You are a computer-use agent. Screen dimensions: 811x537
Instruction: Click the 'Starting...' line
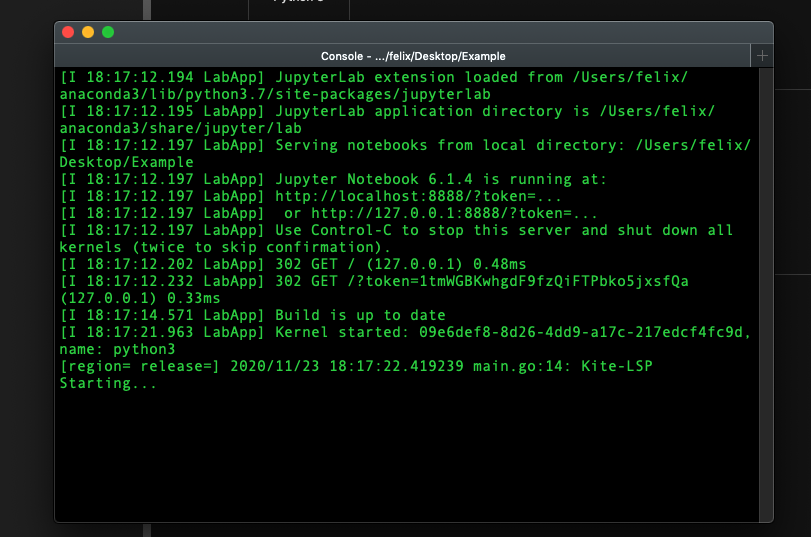click(x=108, y=384)
